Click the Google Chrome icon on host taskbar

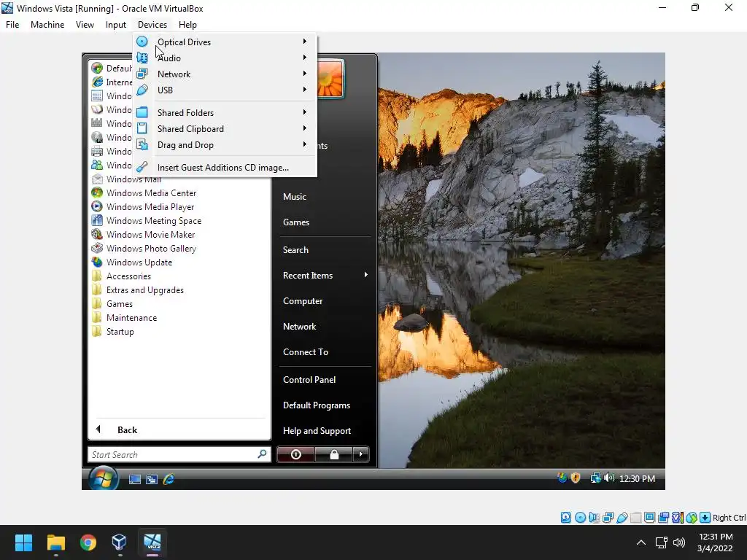pyautogui.click(x=88, y=542)
